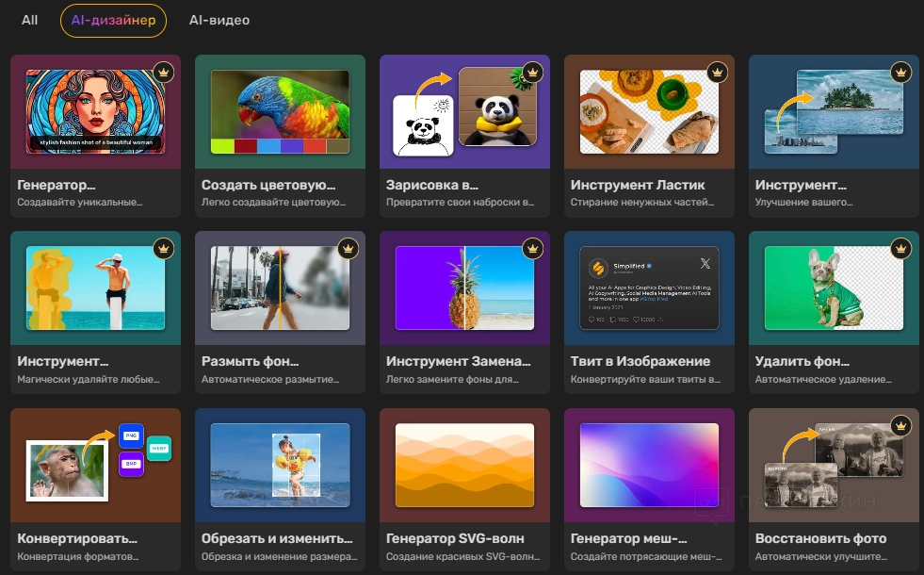Click the PNG format badge in the converter thumbnail

(x=131, y=435)
